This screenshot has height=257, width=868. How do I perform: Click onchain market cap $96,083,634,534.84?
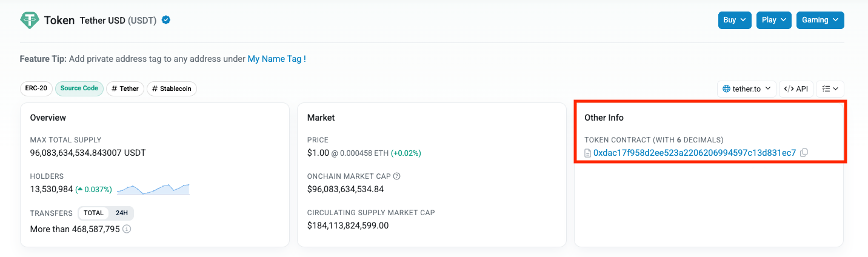pos(346,189)
